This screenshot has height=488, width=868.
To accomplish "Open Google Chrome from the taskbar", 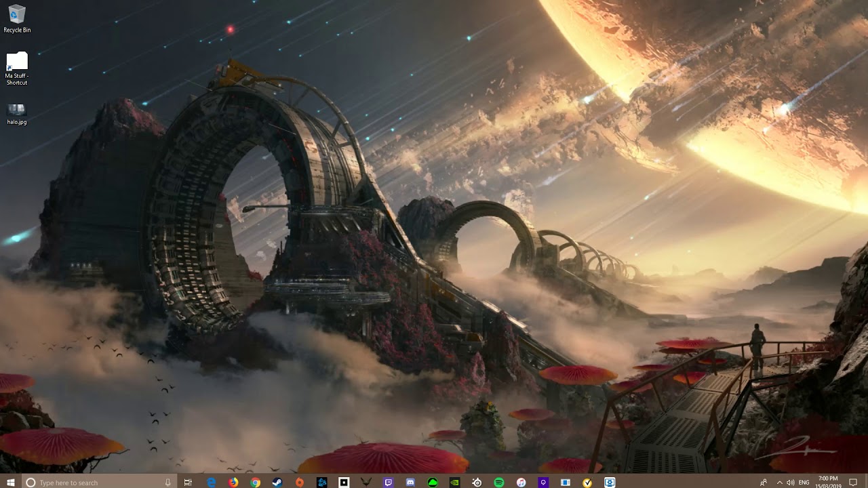I will [256, 482].
